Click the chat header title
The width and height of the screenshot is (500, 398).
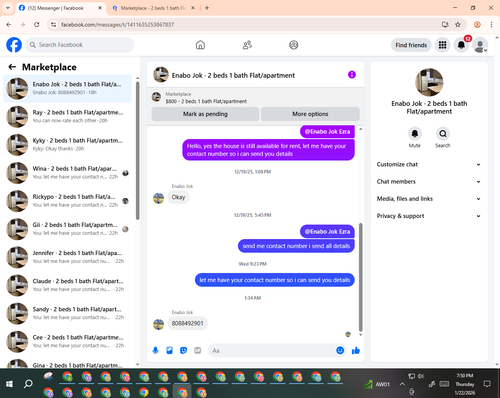coord(233,75)
